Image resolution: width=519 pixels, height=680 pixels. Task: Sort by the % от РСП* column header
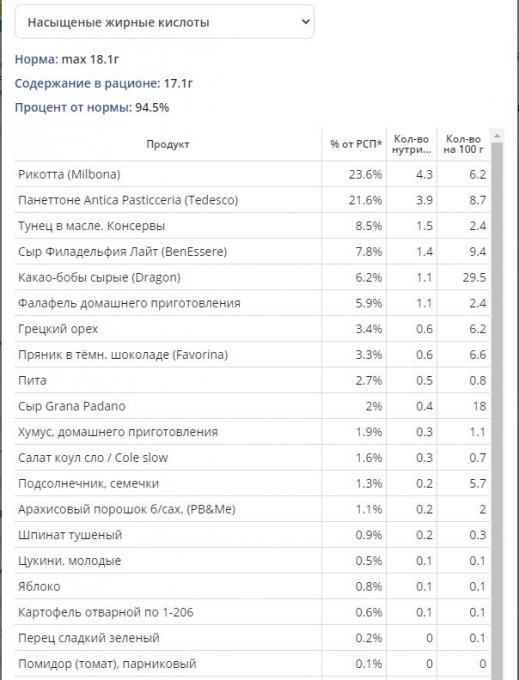point(354,144)
